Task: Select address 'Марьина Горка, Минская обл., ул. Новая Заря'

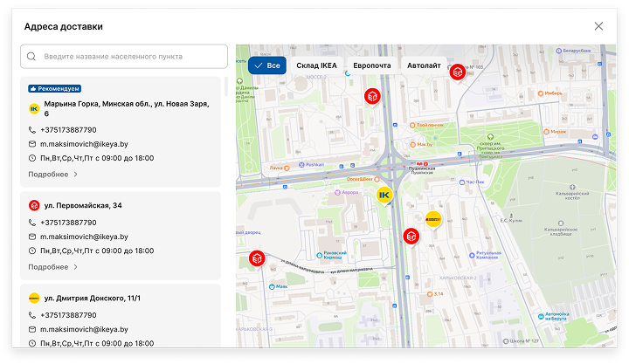Action: (x=127, y=108)
